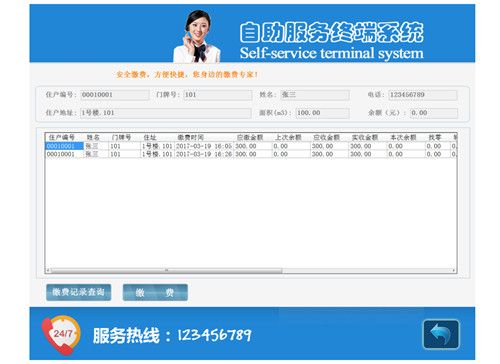This screenshot has height=364, width=500.
Task: Click the 电话 field showing 123456789
Action: [423, 95]
